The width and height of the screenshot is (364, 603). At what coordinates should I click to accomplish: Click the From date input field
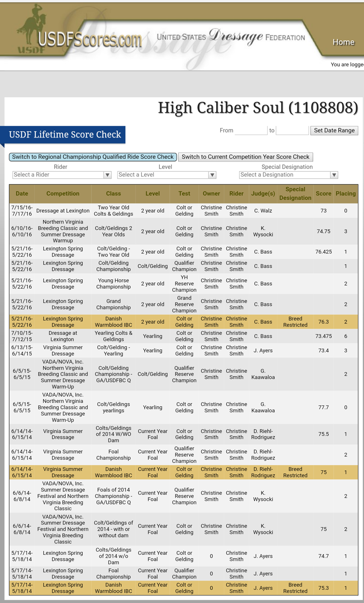tap(251, 130)
